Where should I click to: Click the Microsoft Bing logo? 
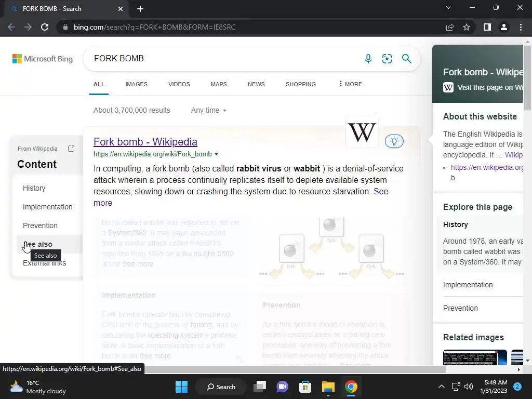tap(43, 59)
